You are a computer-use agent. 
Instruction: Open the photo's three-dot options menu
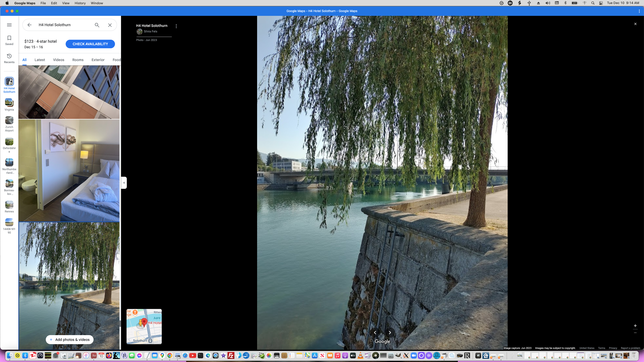(x=176, y=26)
